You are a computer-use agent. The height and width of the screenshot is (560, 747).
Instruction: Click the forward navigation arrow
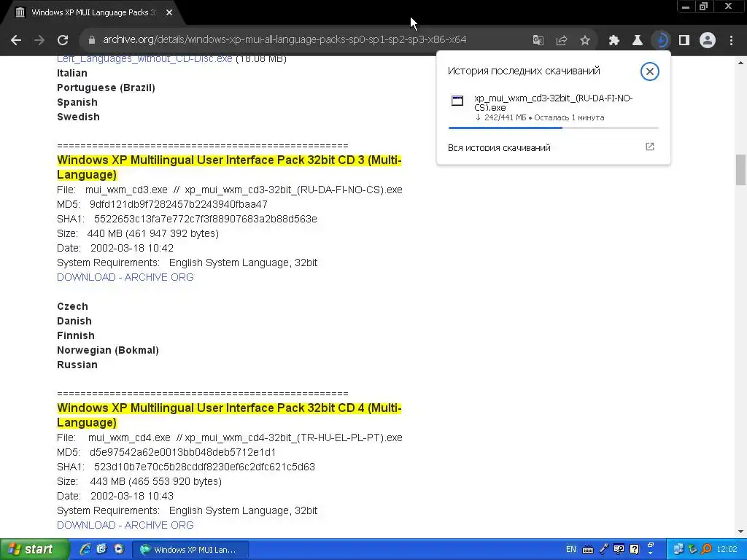(x=39, y=40)
